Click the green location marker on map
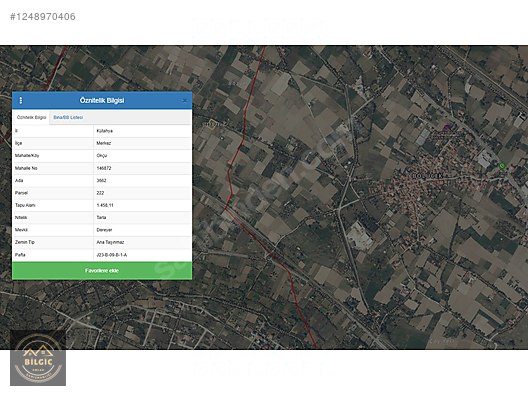 pos(502,166)
